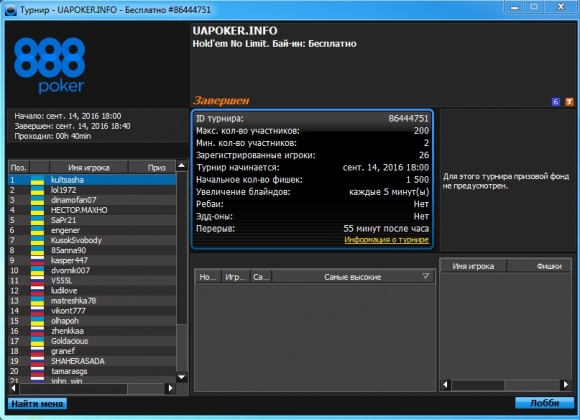Click the Найти меня button
Viewport: 580px width, 420px height.
(x=37, y=404)
